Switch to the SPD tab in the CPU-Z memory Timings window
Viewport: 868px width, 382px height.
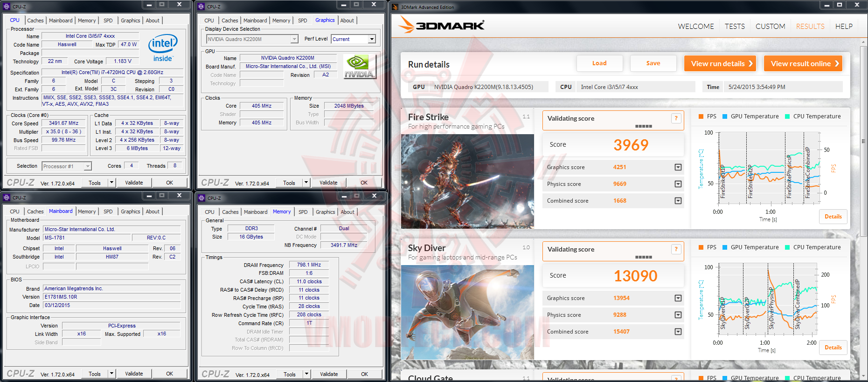click(x=303, y=212)
